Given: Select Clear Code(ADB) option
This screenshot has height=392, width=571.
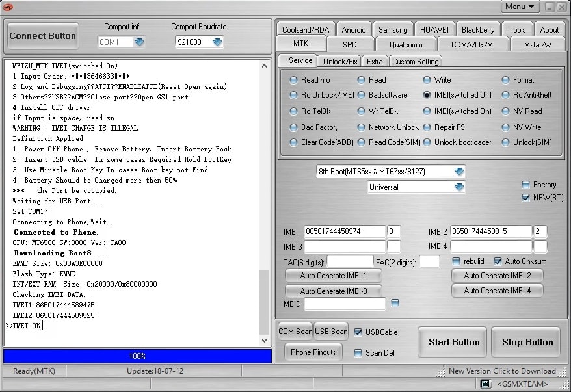Looking at the screenshot, I should click(321, 142).
